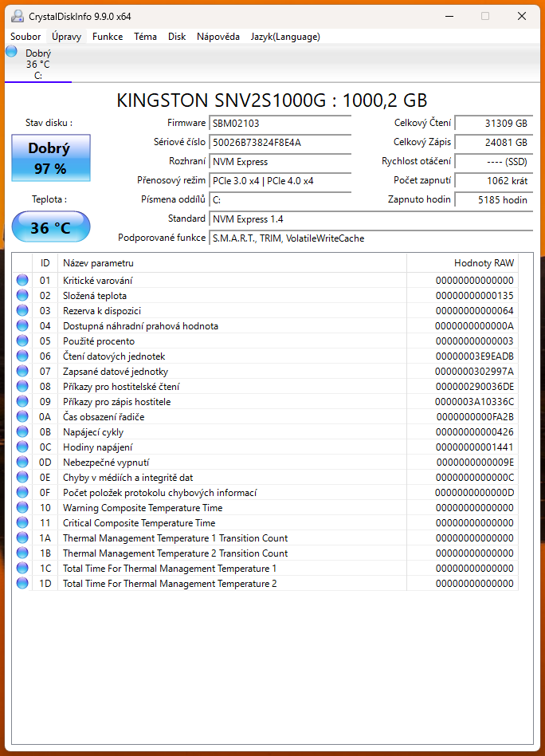
Task: Click orb of Total Time Thermal Management Temperature 1
Action: (x=22, y=568)
